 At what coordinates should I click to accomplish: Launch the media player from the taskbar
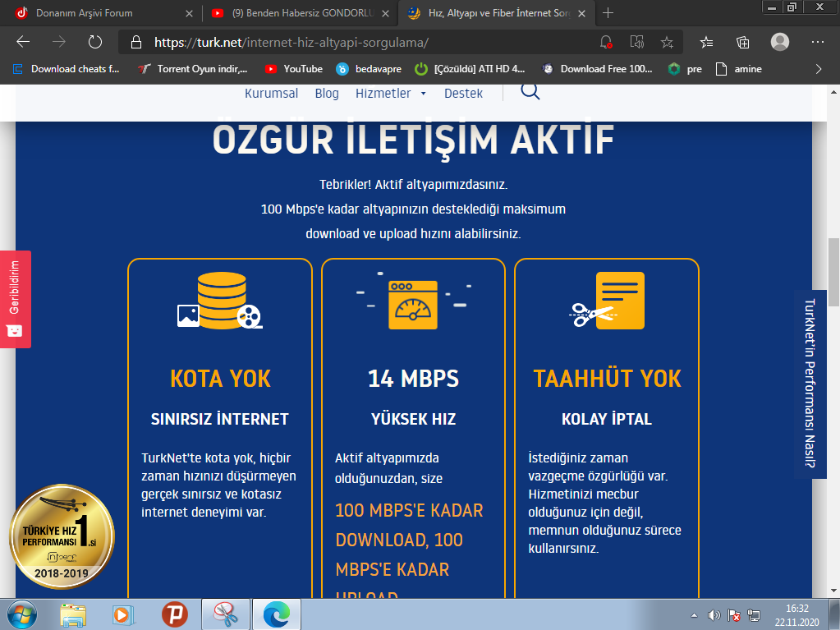click(124, 614)
